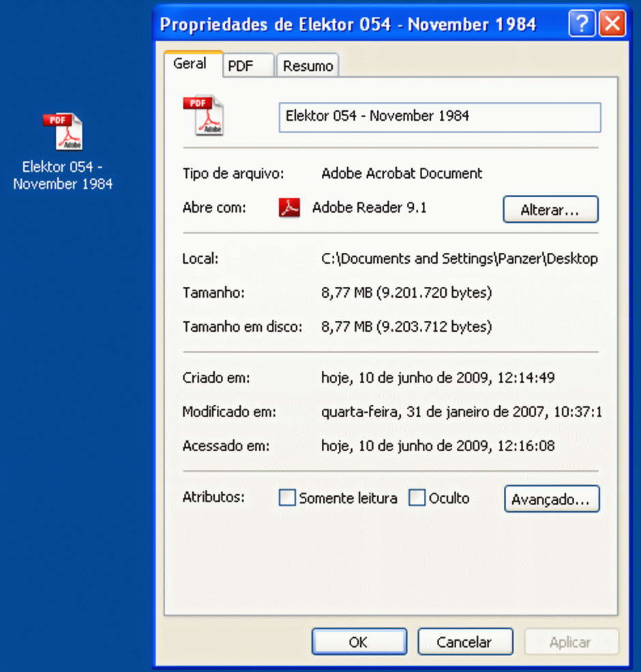Click the Modificado em label
This screenshot has width=641, height=672.
click(229, 412)
